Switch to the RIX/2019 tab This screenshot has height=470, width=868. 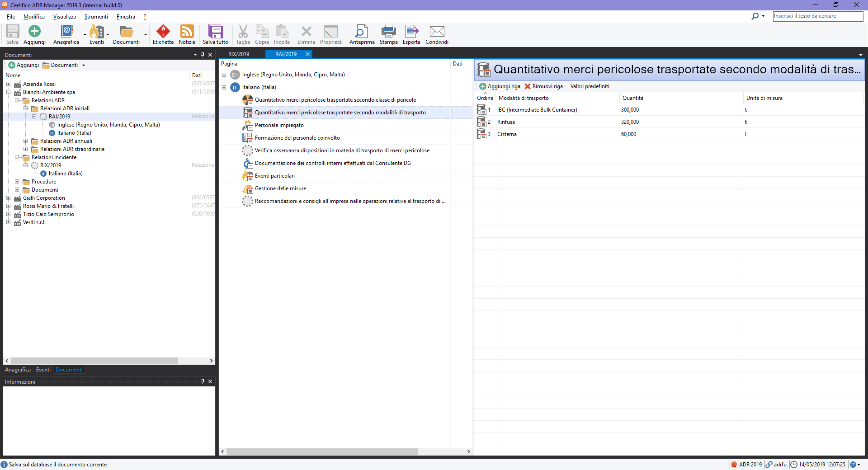[x=239, y=54]
